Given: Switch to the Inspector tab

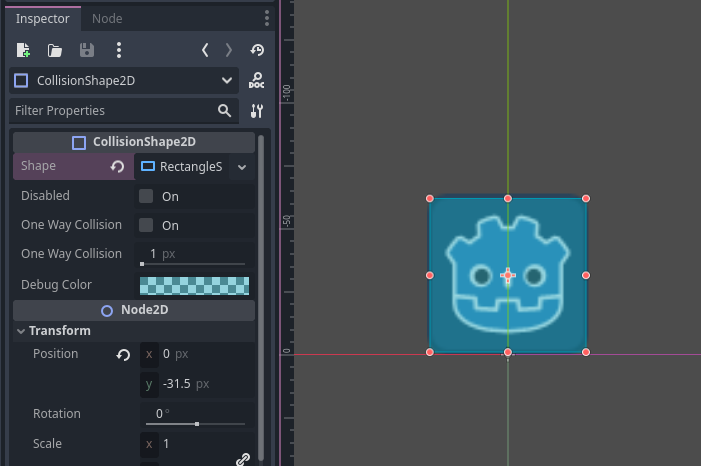Looking at the screenshot, I should tap(42, 19).
